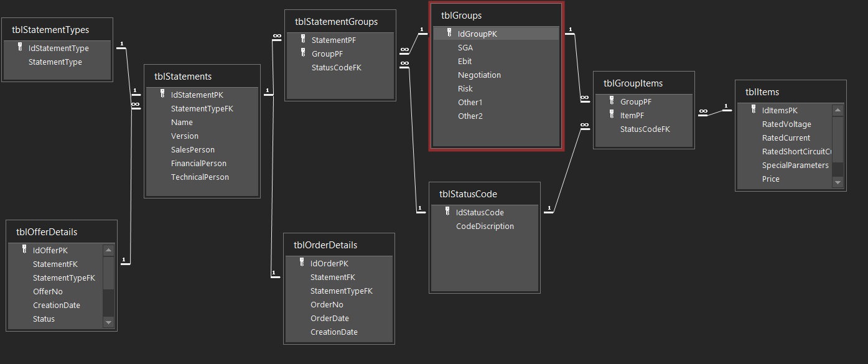Viewport: 868px width, 364px height.
Task: Select TechnicalPerson field
Action: pyautogui.click(x=200, y=177)
